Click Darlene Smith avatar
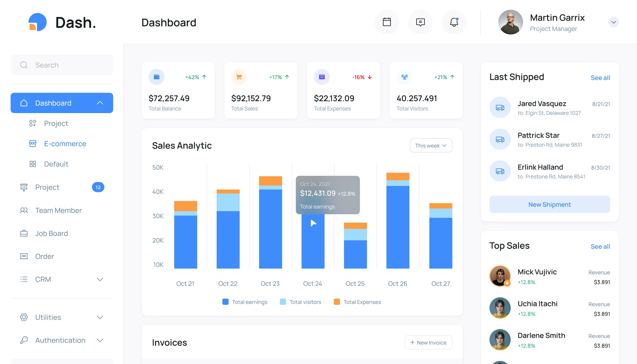The image size is (637, 364). tap(500, 340)
